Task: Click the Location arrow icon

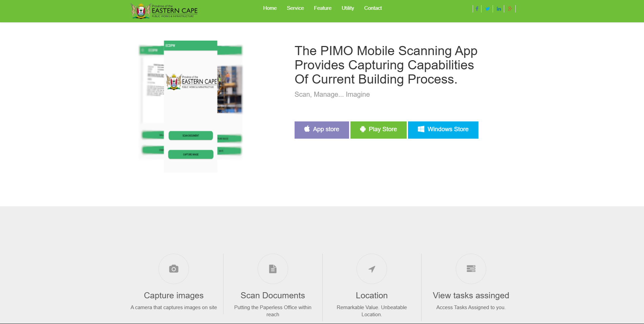Action: pyautogui.click(x=372, y=269)
